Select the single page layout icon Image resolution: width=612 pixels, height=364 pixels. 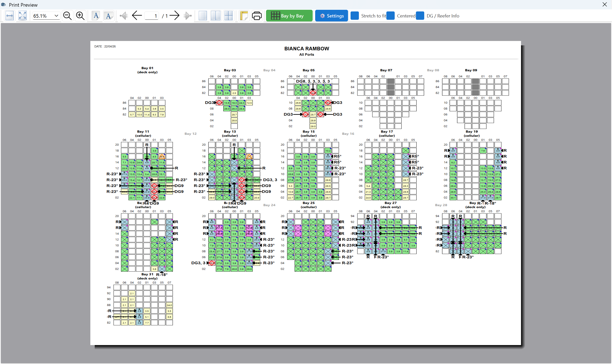click(x=203, y=16)
